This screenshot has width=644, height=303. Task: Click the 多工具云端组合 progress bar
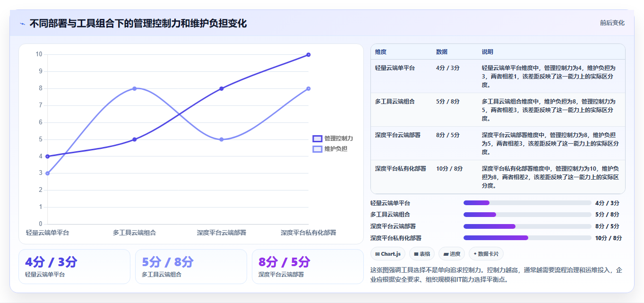tap(527, 215)
